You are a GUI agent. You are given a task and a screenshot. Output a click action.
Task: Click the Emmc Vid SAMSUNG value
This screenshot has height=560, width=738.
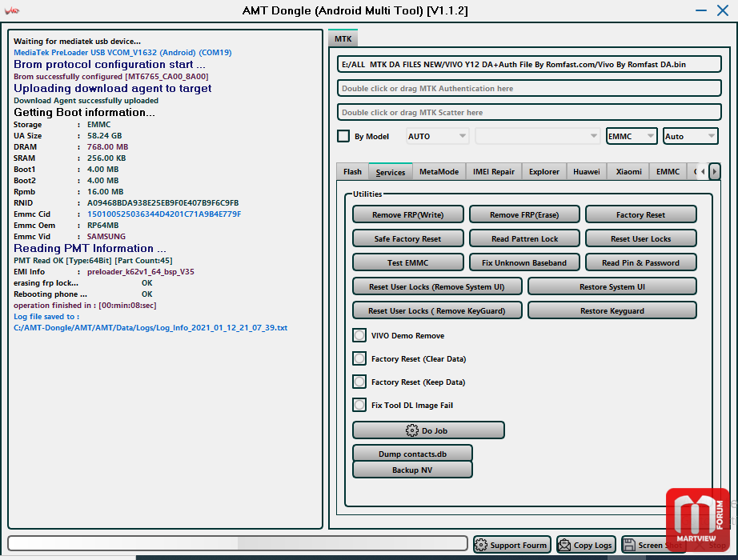(x=106, y=236)
